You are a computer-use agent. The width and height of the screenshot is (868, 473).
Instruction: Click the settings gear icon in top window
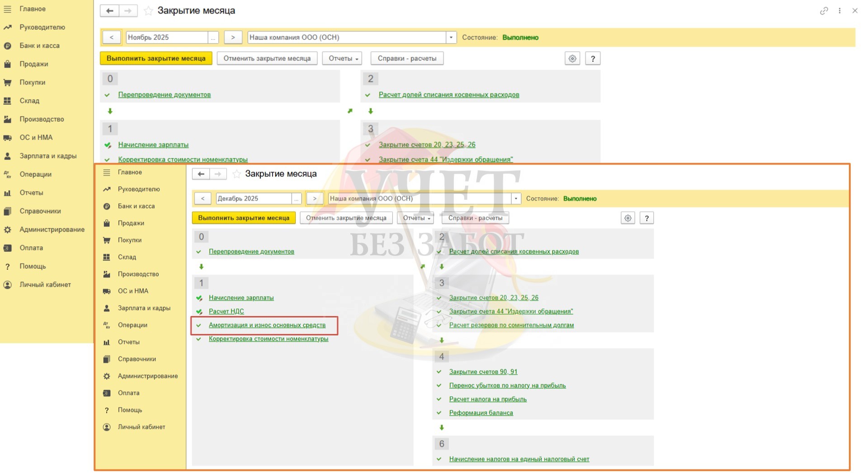pyautogui.click(x=572, y=58)
